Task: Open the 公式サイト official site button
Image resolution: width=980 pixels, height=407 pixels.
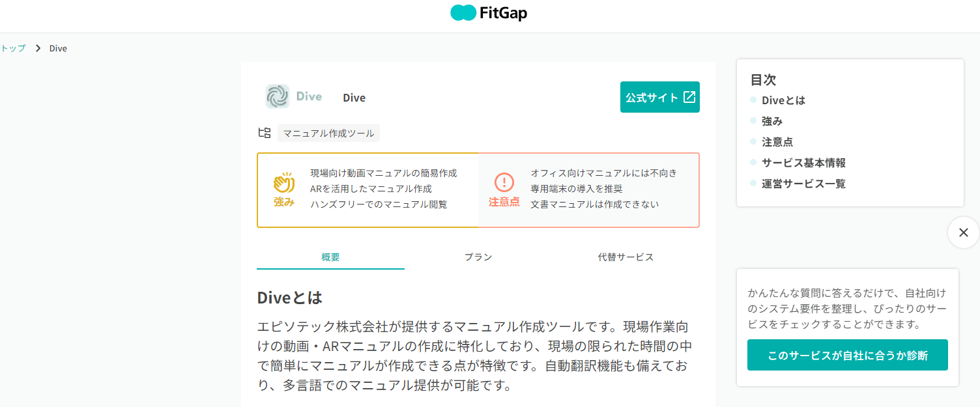Action: point(660,97)
